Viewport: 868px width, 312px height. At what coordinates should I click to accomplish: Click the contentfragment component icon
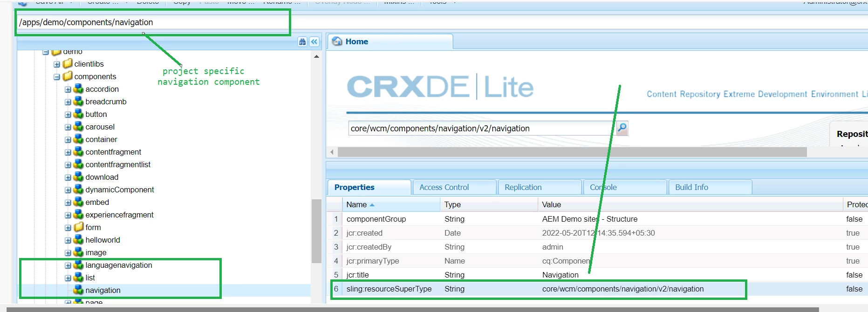78,152
